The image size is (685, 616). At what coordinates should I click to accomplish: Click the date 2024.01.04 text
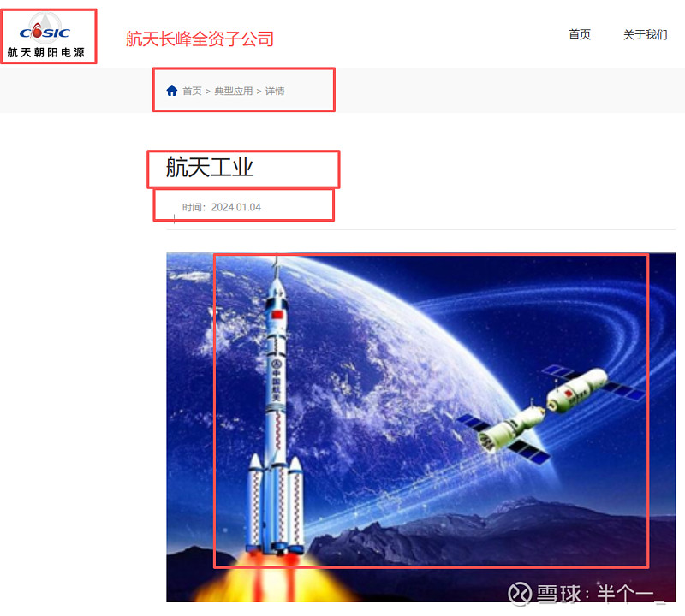pos(236,207)
